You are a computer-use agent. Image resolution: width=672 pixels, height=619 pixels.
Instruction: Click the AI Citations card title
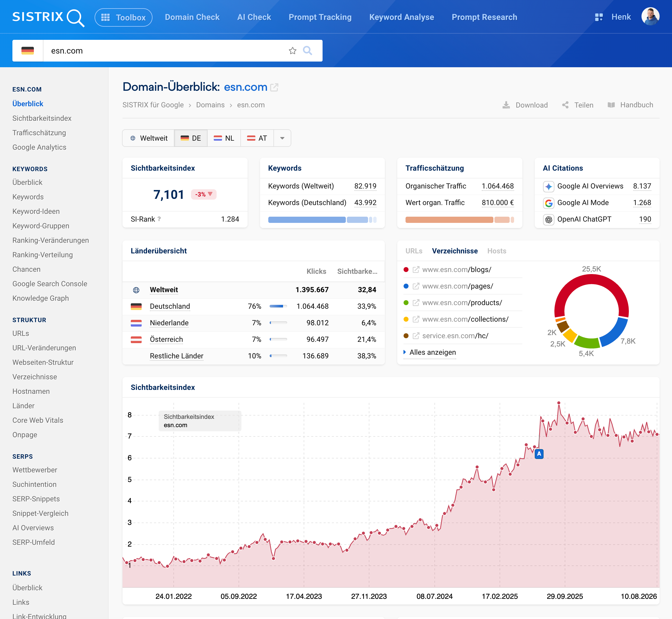point(563,168)
